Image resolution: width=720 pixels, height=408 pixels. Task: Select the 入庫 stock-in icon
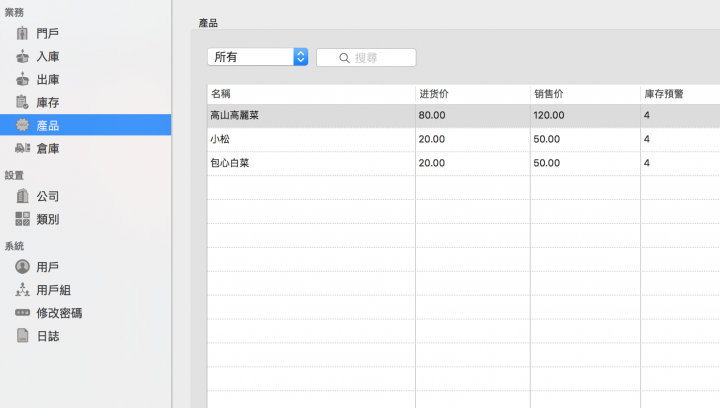[x=22, y=56]
